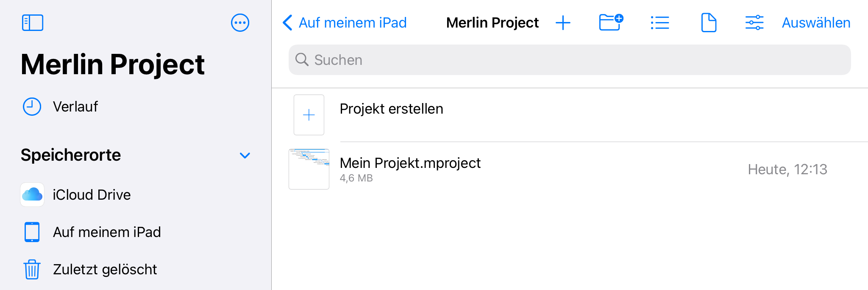Open the Mein Projekt.mproject thumbnail

[x=309, y=169]
